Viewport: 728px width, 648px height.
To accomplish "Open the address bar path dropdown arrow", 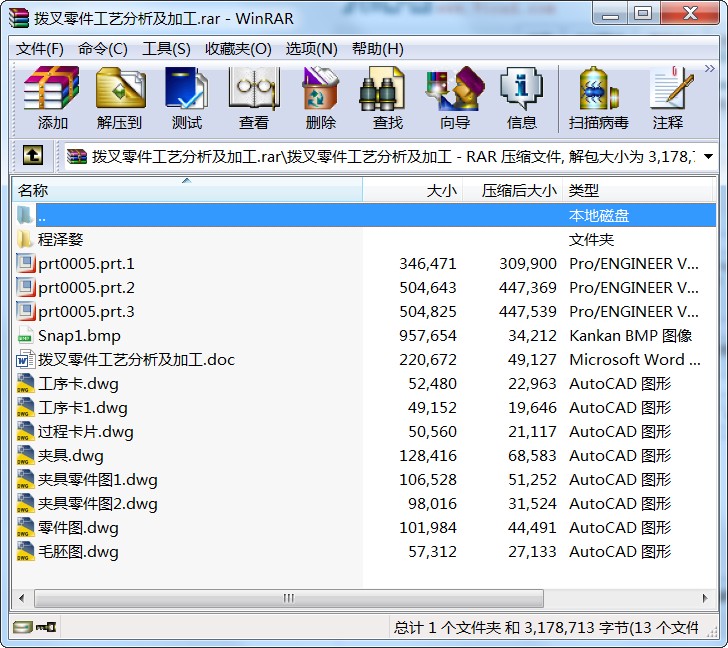I will click(x=708, y=156).
